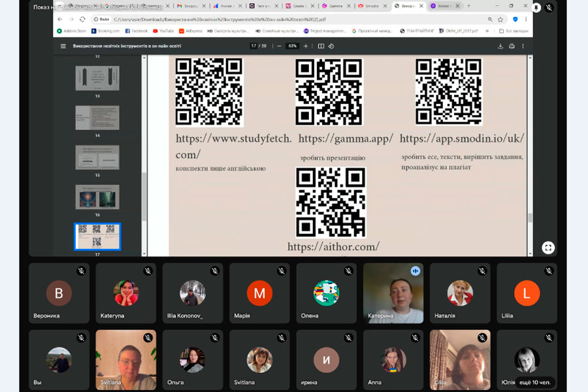Open the Addons Store bookmark
588x392 pixels.
coord(72,31)
